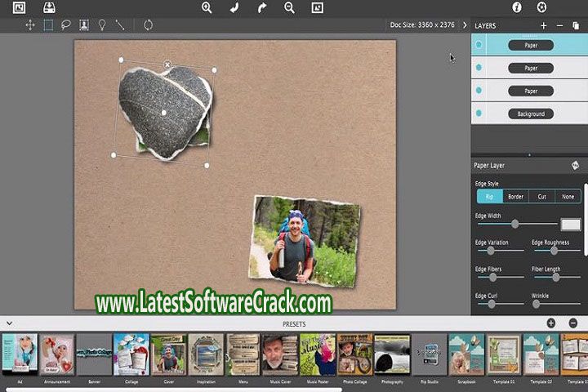588x392 pixels.
Task: Toggle visibility dot of Background layer
Action: click(x=479, y=114)
